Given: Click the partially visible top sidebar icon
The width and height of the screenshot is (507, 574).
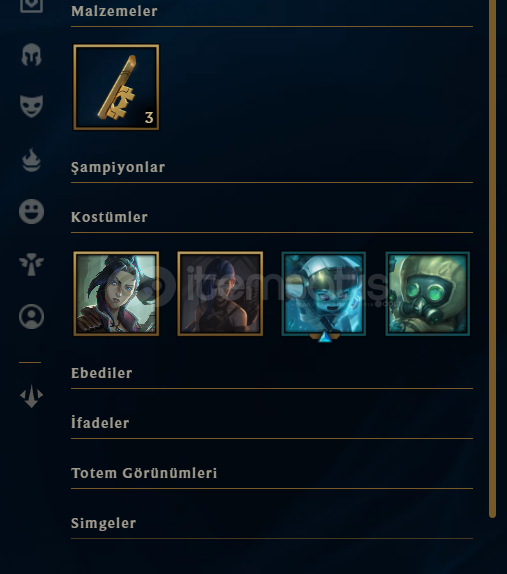Looking at the screenshot, I should click(x=31, y=6).
